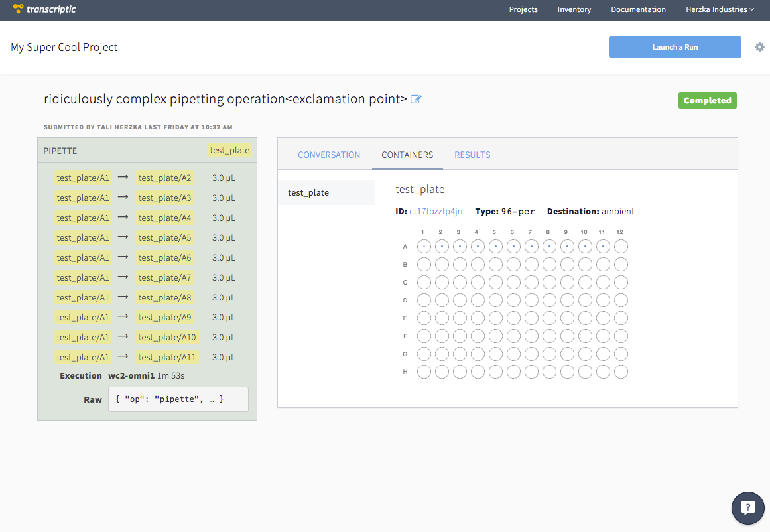The height and width of the screenshot is (532, 770).
Task: Select the Containers tab
Action: coord(407,155)
